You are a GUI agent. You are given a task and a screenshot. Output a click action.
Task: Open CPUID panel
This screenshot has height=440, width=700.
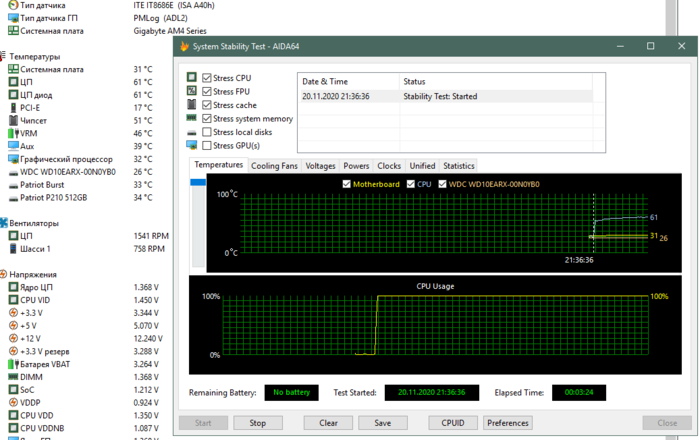[x=453, y=423]
